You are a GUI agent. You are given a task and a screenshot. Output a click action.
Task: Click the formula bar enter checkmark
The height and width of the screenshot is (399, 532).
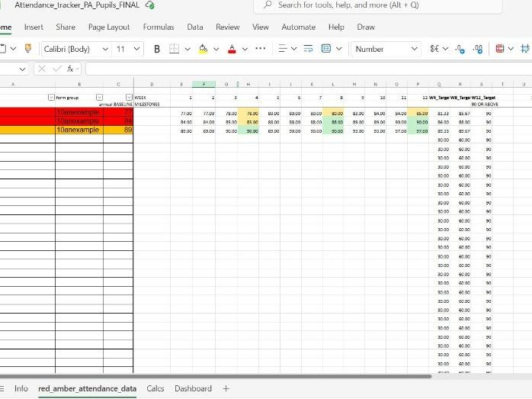[57, 69]
